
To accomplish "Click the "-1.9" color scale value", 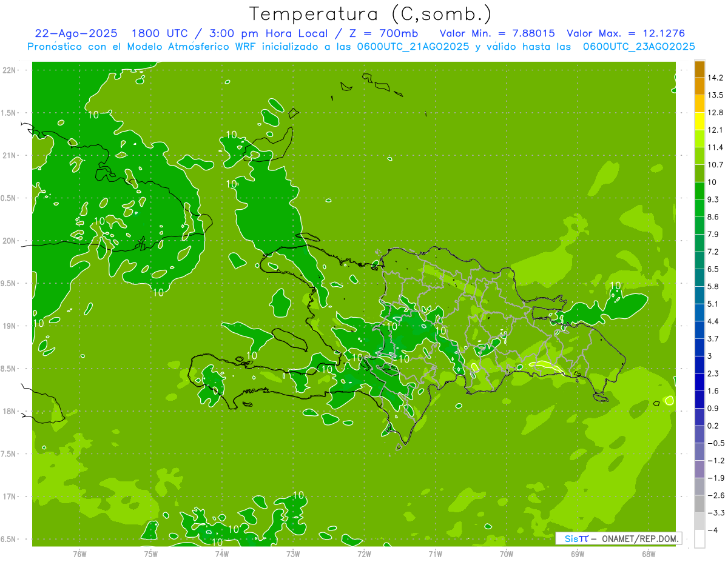I will [716, 478].
